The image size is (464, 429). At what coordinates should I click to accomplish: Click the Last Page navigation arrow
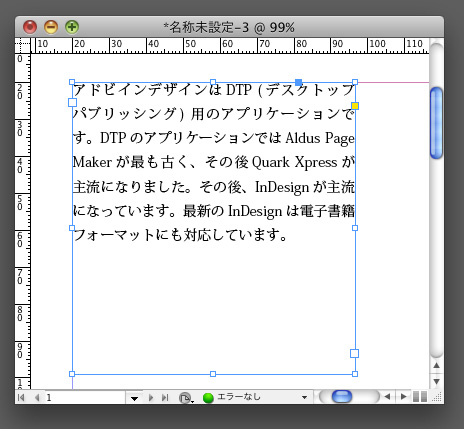[x=165, y=397]
